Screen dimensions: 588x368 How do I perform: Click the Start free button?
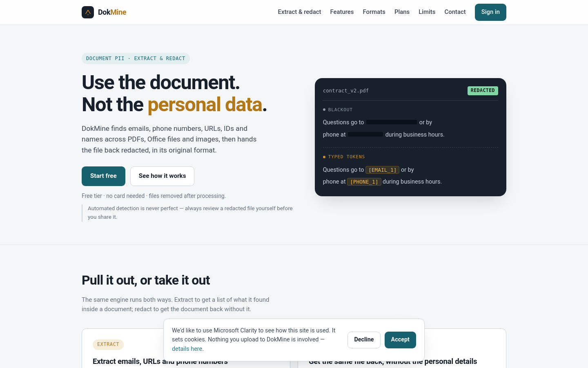(x=103, y=176)
